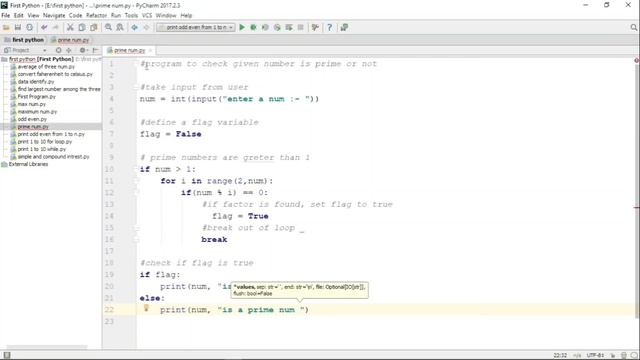
Task: Click the Open folder toolbar icon
Action: point(6,27)
